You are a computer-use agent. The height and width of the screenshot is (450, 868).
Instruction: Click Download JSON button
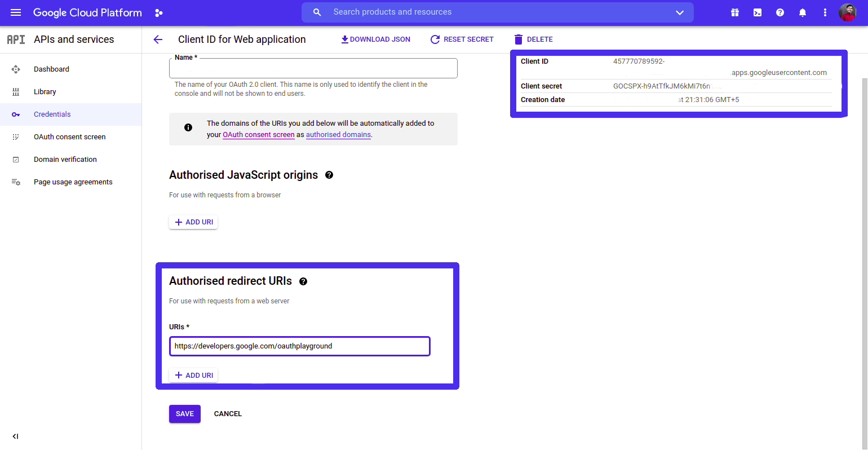click(x=375, y=39)
